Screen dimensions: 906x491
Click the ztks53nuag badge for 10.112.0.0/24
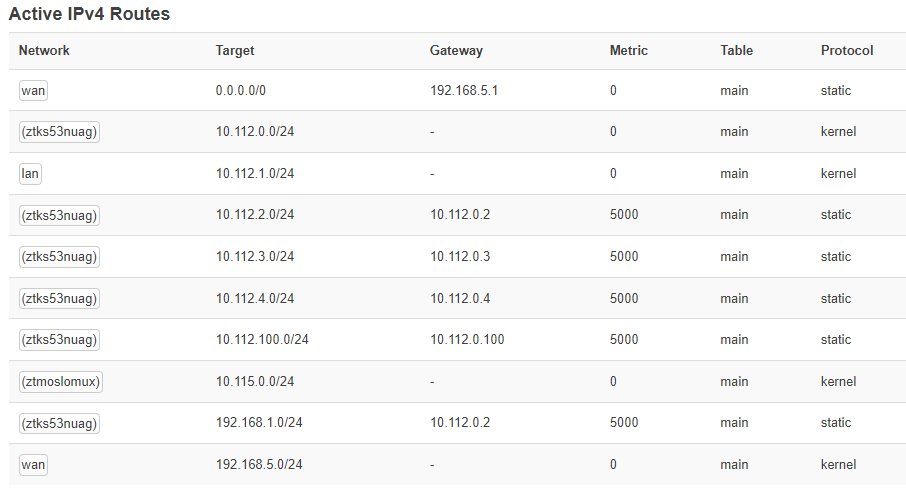click(x=59, y=132)
